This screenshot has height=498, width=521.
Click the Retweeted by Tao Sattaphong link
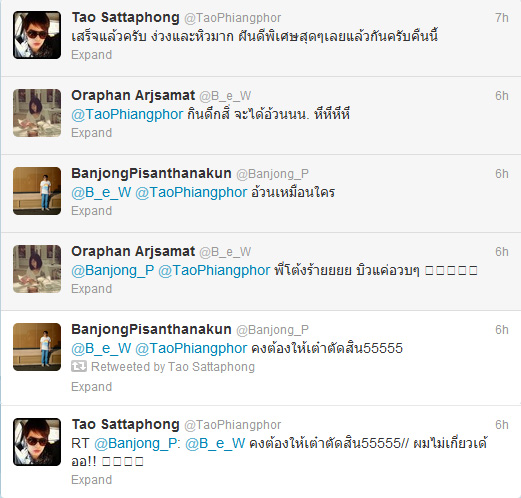[173, 367]
